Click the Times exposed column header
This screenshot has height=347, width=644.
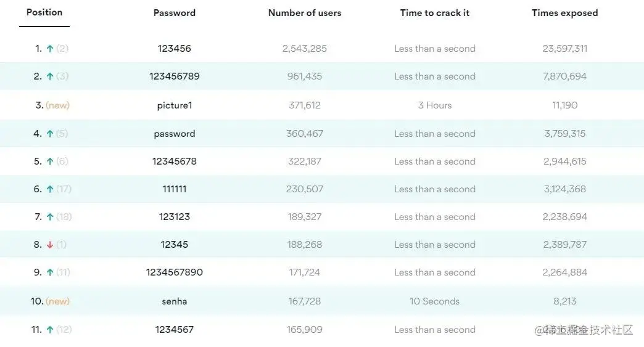565,13
